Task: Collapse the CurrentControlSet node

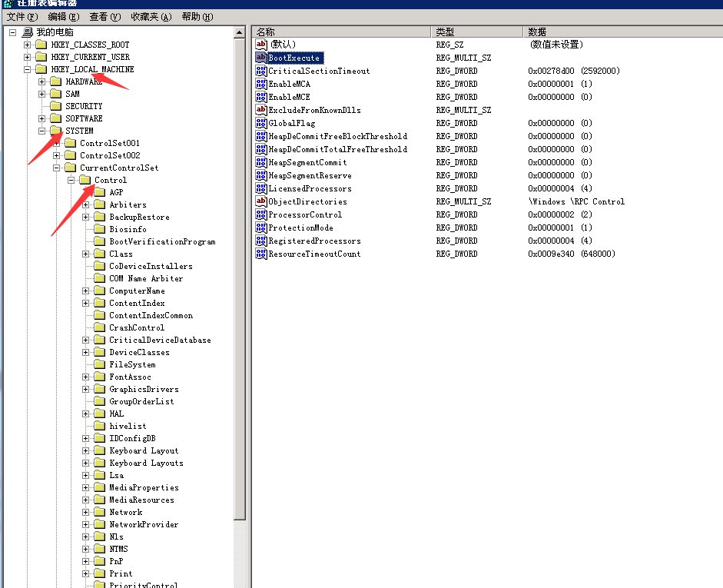Action: coord(57,168)
